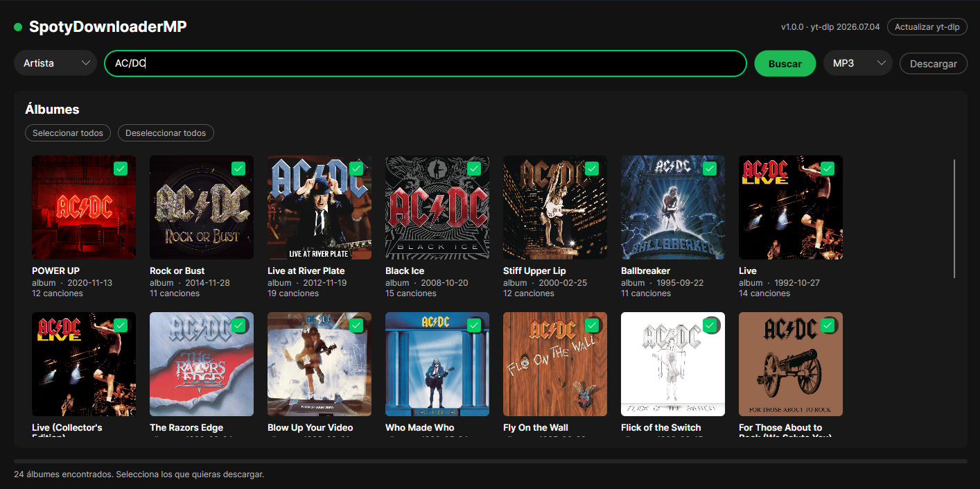Viewport: 980px width, 489px height.
Task: Untick the Black Ice album checkbox
Action: (x=474, y=169)
